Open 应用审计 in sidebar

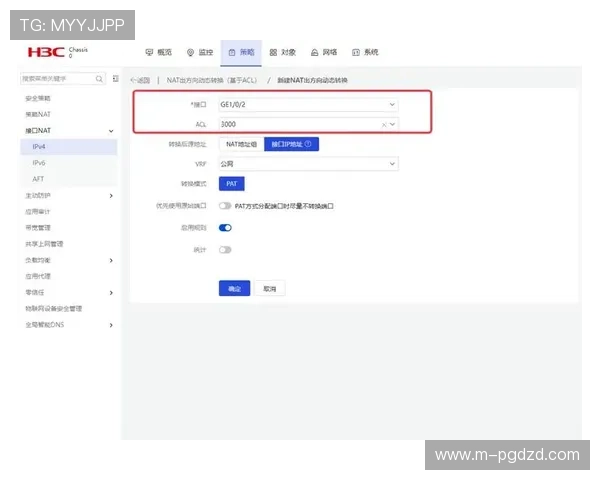[38, 212]
